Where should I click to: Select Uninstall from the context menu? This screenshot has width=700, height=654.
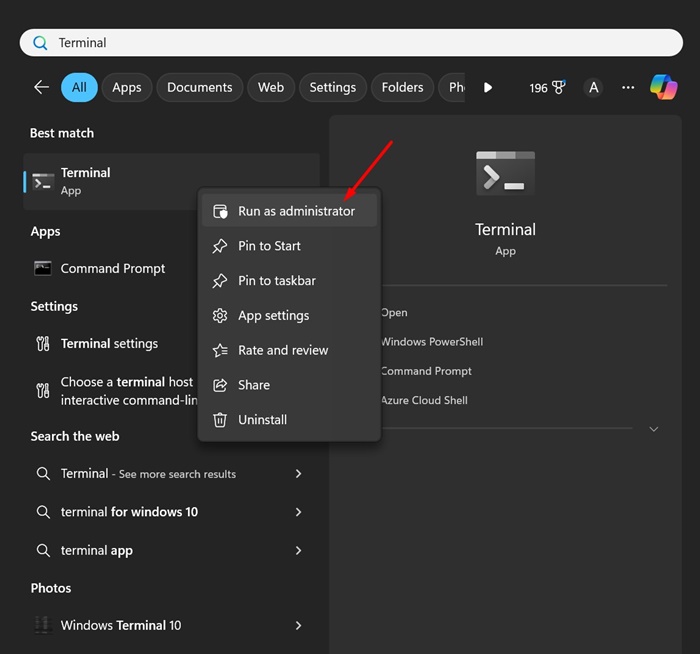[x=262, y=420]
